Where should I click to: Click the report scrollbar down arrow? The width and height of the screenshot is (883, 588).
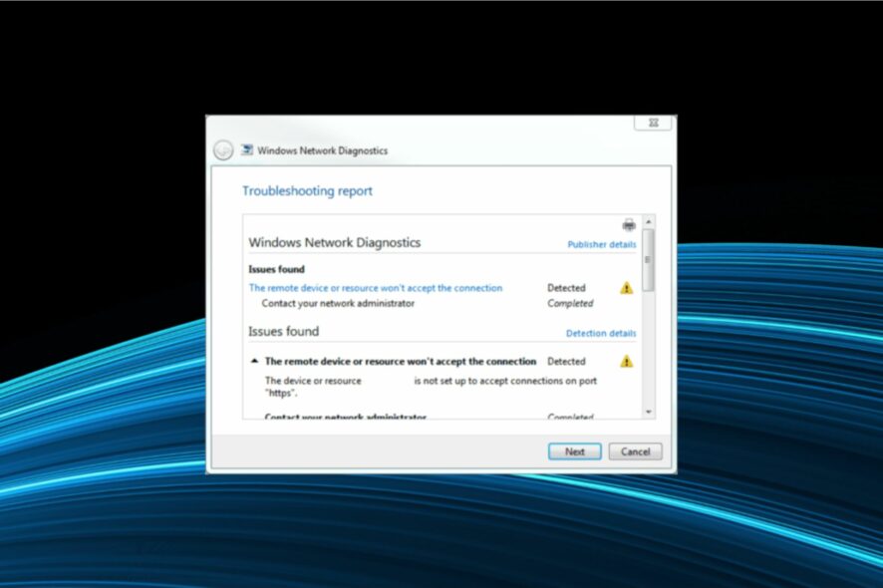(648, 413)
